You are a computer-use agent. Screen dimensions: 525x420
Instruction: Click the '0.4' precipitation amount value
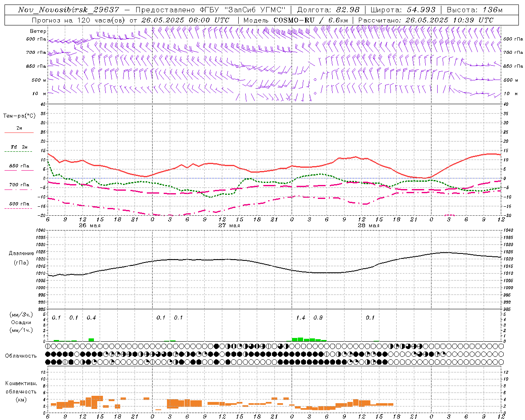(91, 318)
